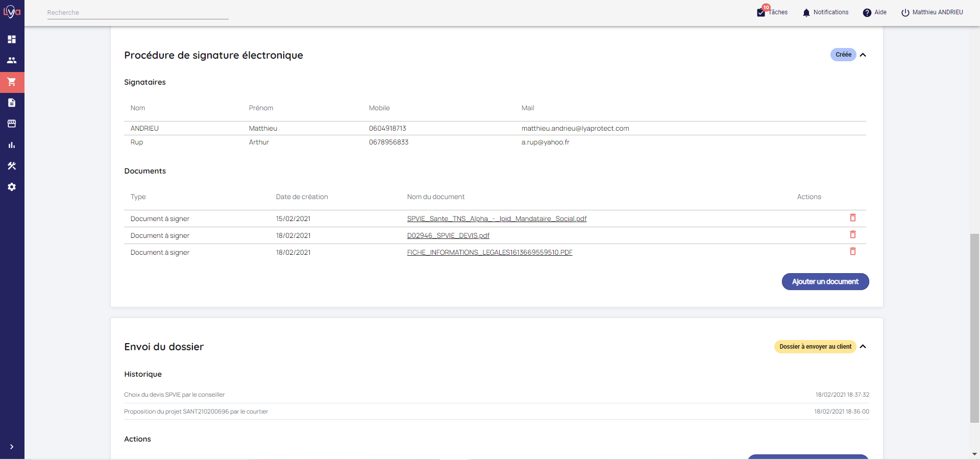Click the Recherche search field
The height and width of the screenshot is (460, 980).
click(x=138, y=13)
